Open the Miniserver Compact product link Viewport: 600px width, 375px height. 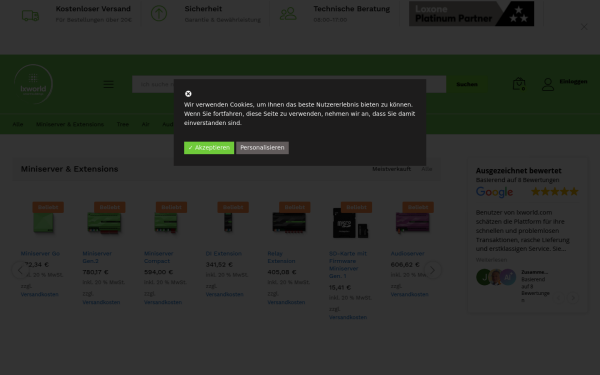pos(158,257)
